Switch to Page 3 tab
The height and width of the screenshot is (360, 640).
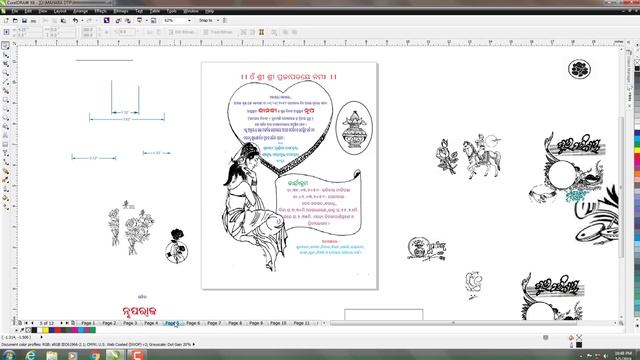(x=130, y=323)
